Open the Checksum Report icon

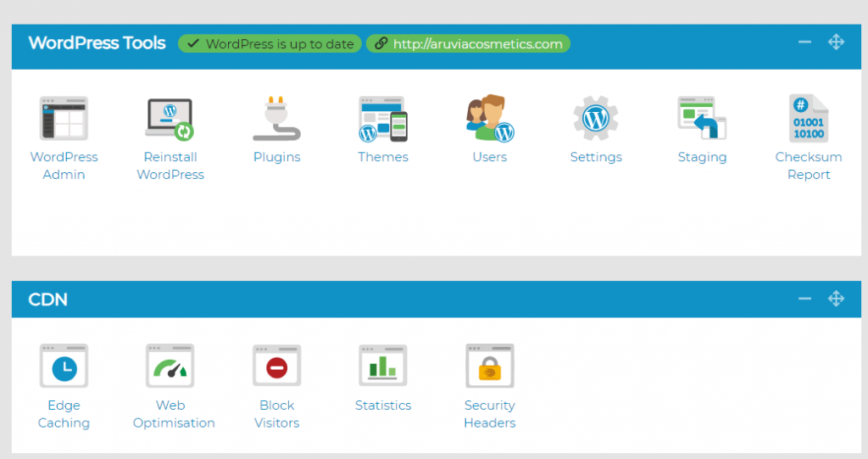tap(809, 118)
